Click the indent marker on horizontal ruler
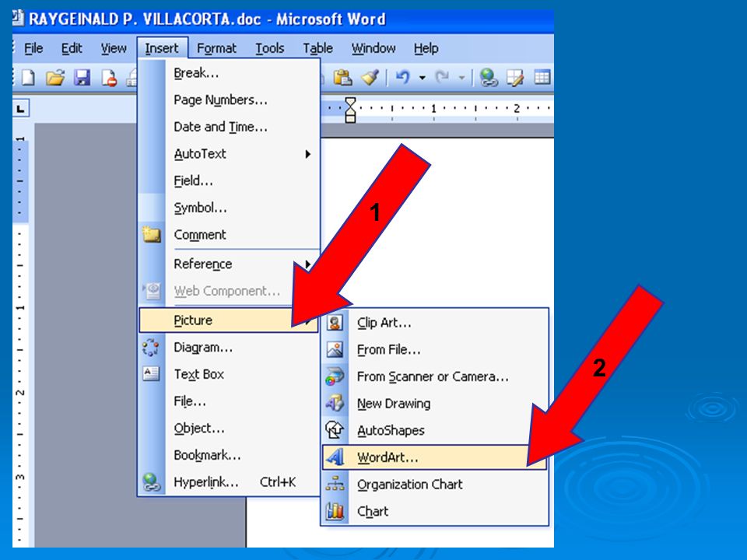Screen dimensions: 747x560 coord(350,110)
